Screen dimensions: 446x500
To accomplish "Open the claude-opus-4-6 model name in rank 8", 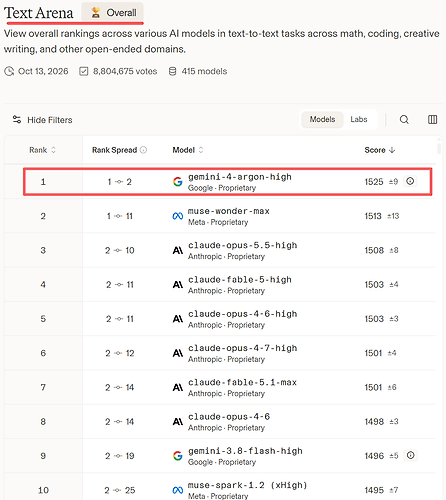I will [229, 417].
